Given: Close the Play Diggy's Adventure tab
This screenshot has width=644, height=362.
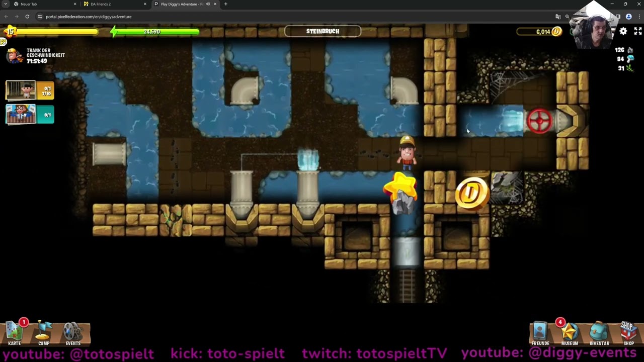Looking at the screenshot, I should point(215,4).
